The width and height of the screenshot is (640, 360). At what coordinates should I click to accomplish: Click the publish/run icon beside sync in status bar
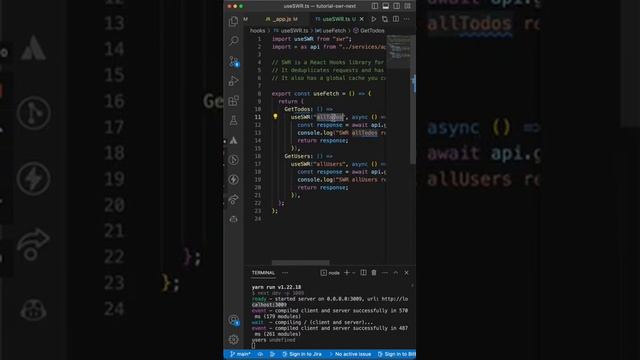[x=272, y=354]
